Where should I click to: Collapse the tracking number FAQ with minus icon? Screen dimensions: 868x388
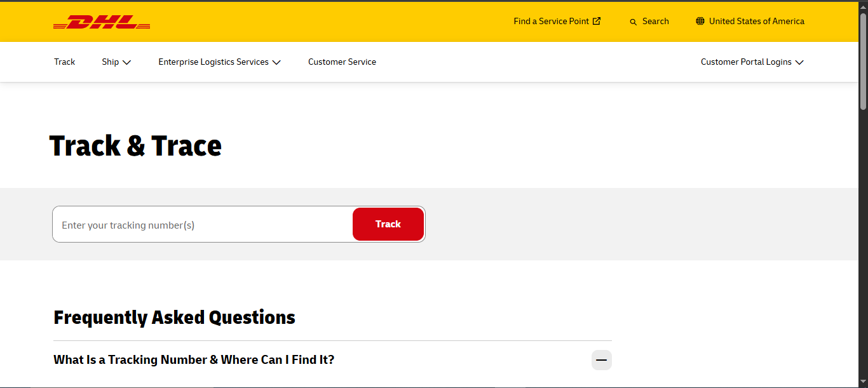(602, 360)
